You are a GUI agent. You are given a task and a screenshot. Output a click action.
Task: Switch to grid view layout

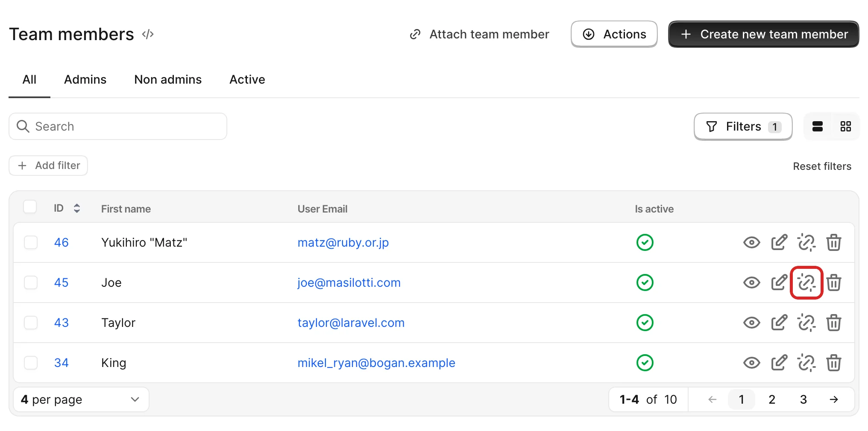click(845, 126)
